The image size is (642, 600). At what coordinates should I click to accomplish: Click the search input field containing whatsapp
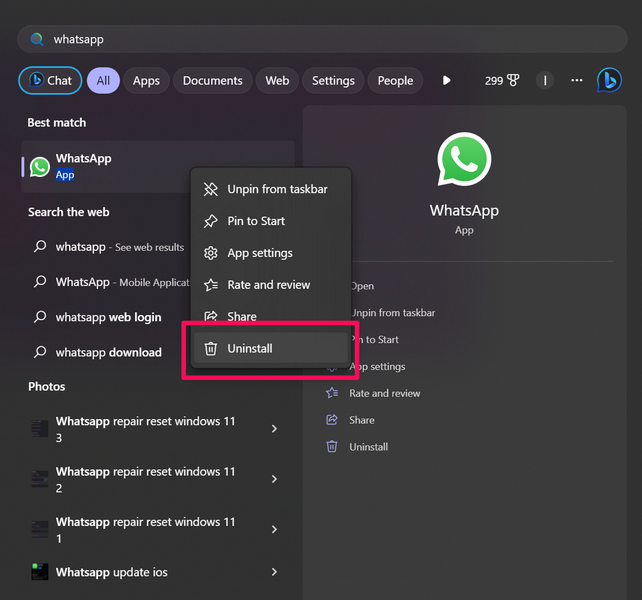(320, 39)
